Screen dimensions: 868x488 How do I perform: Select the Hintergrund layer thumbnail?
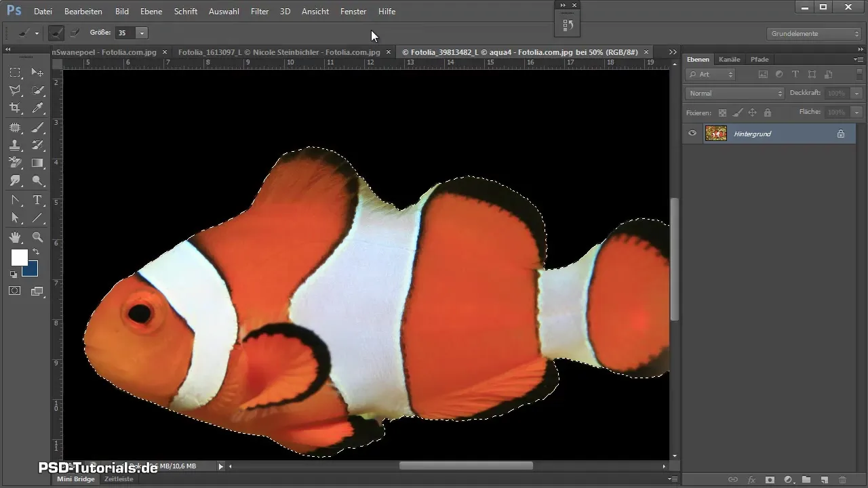pos(715,134)
